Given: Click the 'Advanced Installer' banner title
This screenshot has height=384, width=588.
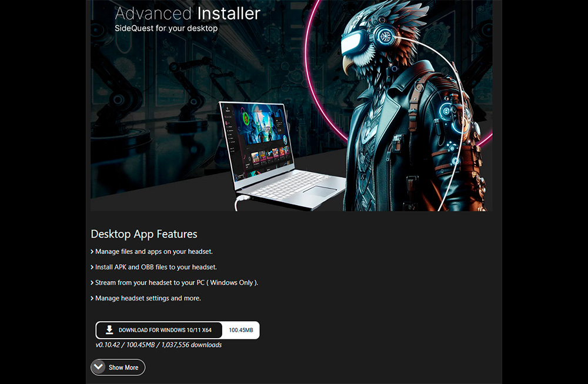Looking at the screenshot, I should pos(188,14).
